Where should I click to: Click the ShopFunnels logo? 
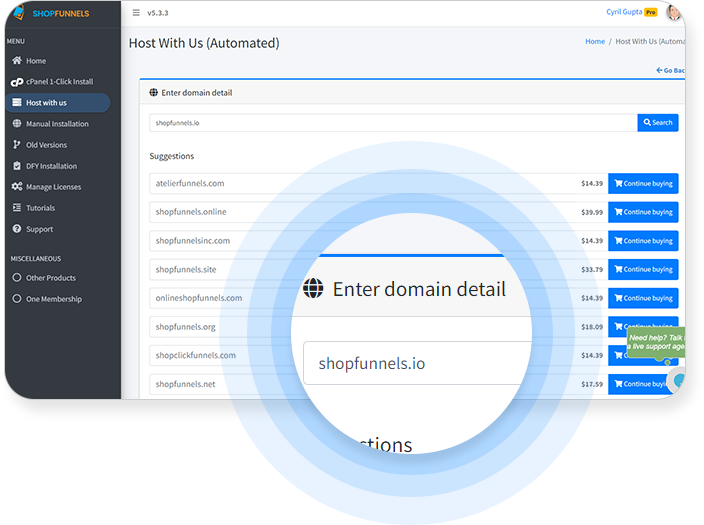53,14
